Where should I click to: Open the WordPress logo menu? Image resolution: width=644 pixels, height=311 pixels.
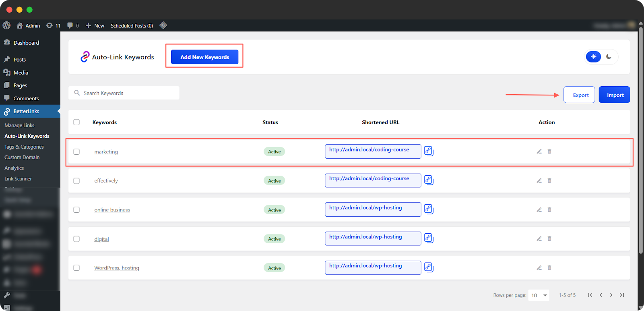point(6,25)
